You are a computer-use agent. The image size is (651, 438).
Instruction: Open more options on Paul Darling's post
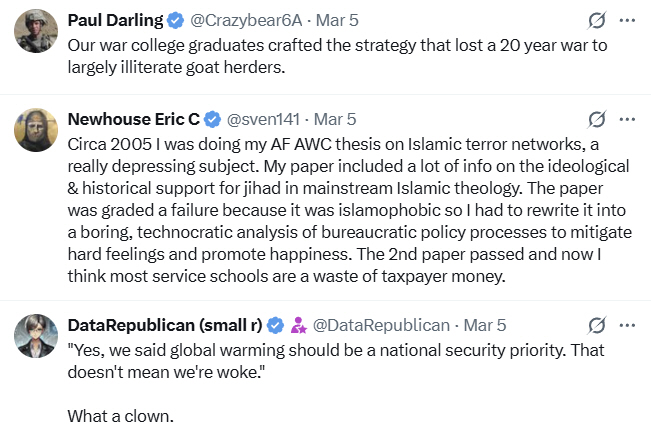point(627,20)
